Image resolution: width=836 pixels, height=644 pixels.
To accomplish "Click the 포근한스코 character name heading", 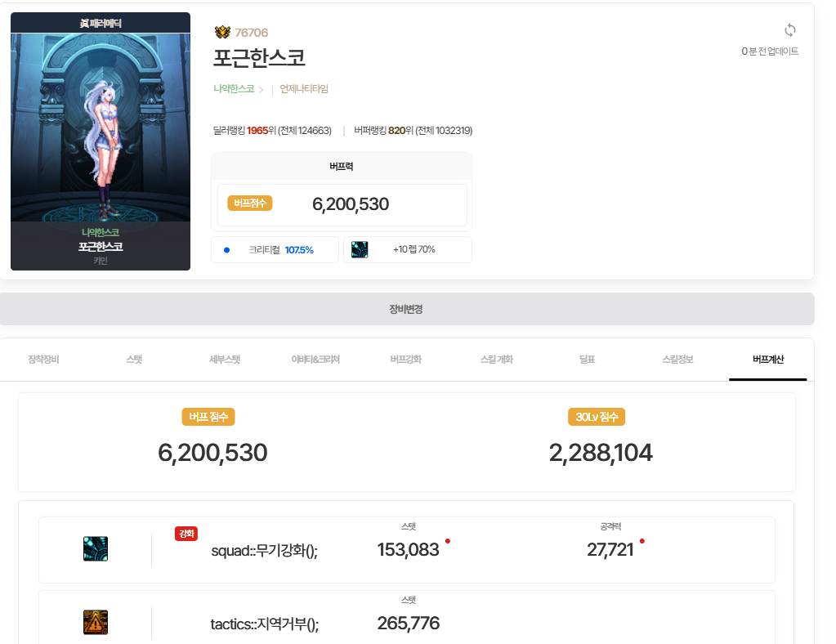I will [259, 58].
